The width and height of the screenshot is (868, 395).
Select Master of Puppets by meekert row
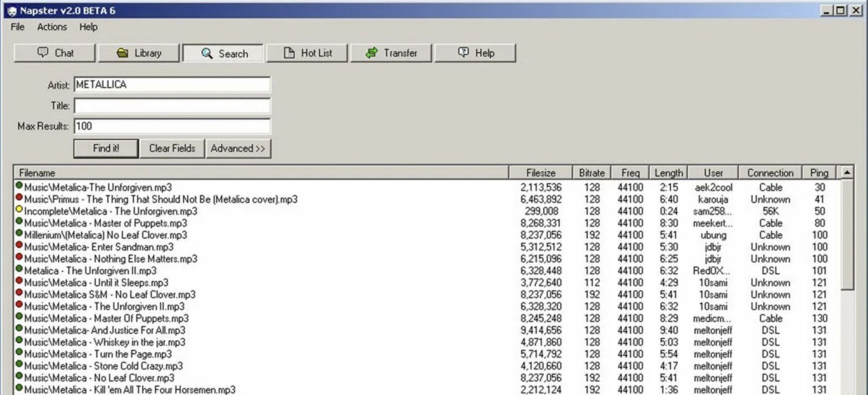(426, 223)
